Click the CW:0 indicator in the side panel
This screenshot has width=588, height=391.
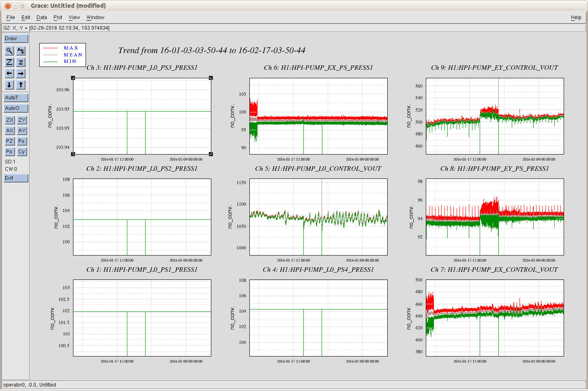(11, 169)
